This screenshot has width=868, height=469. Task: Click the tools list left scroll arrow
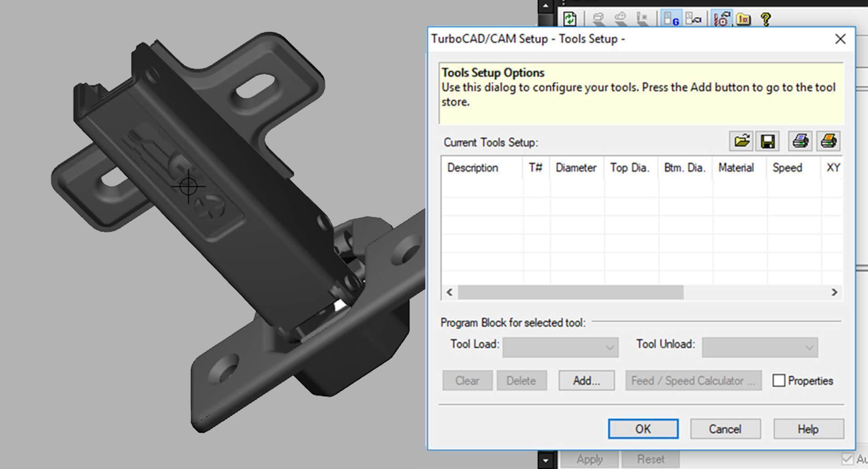(449, 292)
